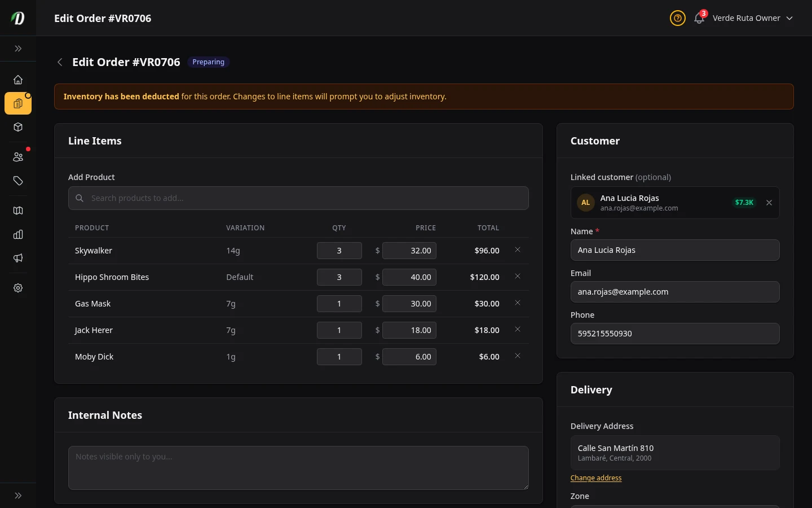The image size is (812, 508).
Task: View Customers via the people icon
Action: 18,156
